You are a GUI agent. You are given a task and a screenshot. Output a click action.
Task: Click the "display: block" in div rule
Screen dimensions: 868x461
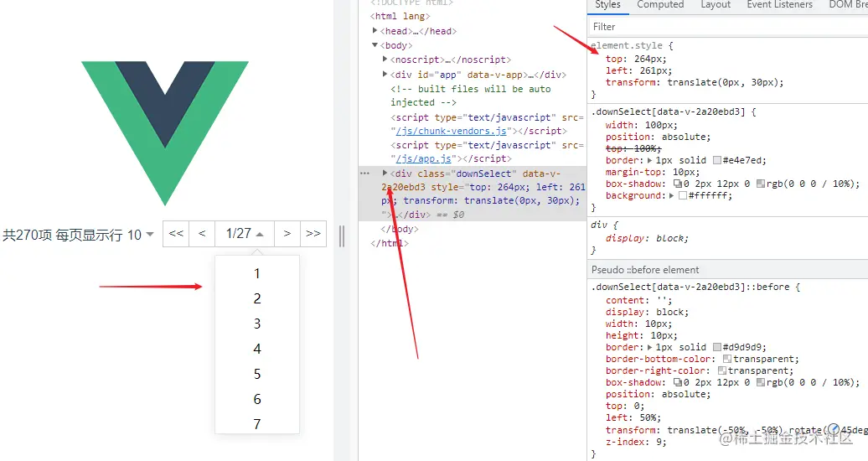(x=647, y=238)
